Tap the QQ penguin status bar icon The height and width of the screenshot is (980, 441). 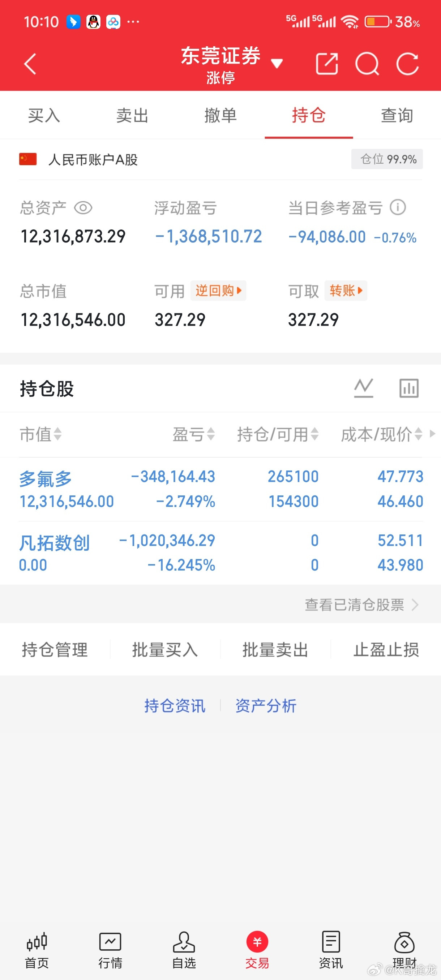(93, 22)
